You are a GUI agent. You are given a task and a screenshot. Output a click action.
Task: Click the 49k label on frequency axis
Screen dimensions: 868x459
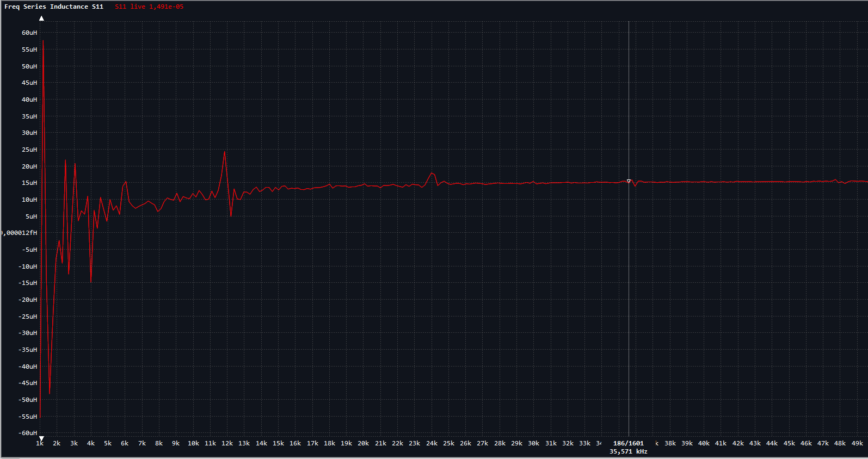coord(857,443)
